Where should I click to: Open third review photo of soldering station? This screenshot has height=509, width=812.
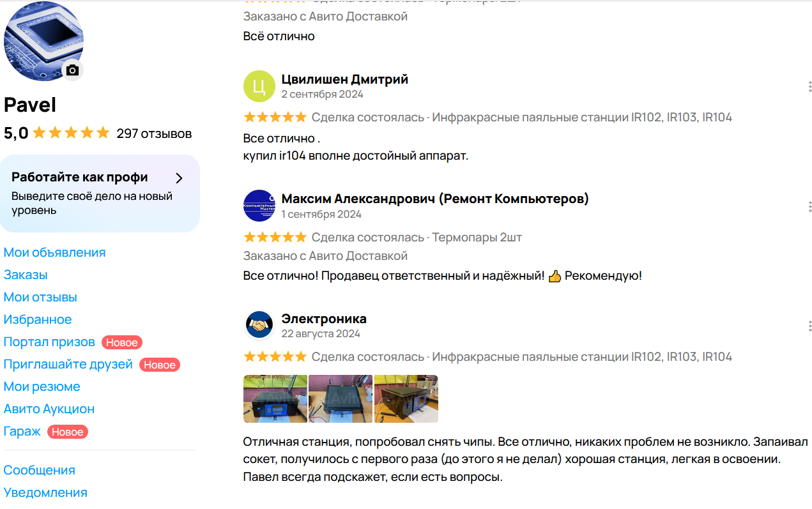406,399
